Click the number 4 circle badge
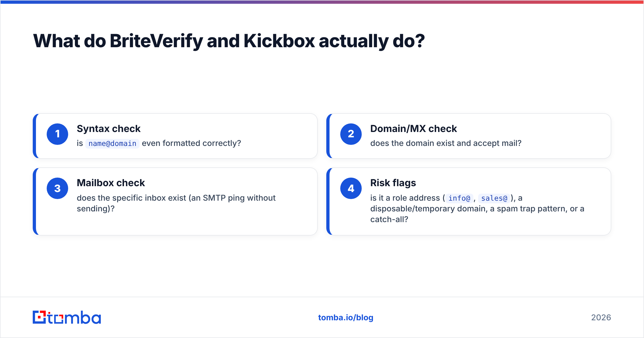644x338 pixels. pyautogui.click(x=351, y=188)
